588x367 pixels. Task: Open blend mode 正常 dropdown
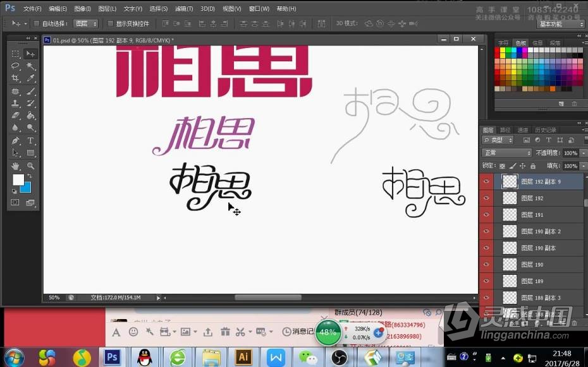(x=506, y=153)
